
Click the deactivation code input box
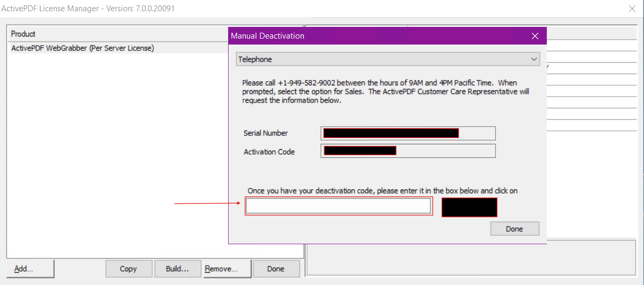pos(339,206)
